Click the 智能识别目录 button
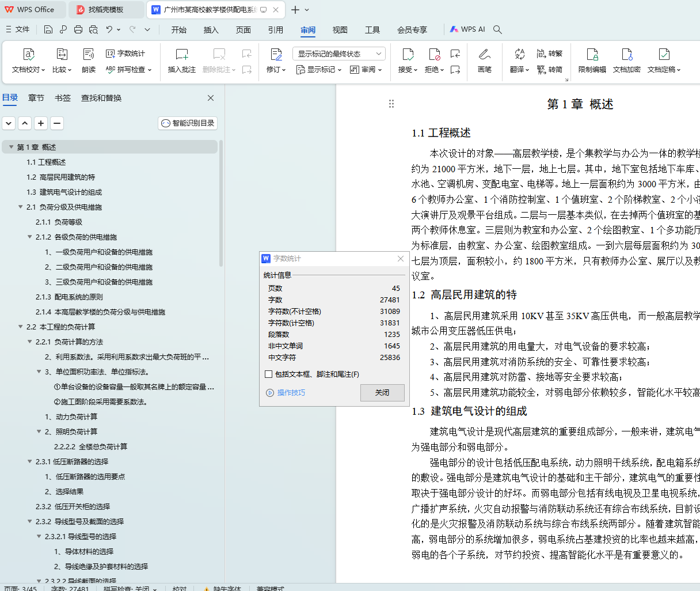The width and height of the screenshot is (700, 591). click(x=188, y=123)
